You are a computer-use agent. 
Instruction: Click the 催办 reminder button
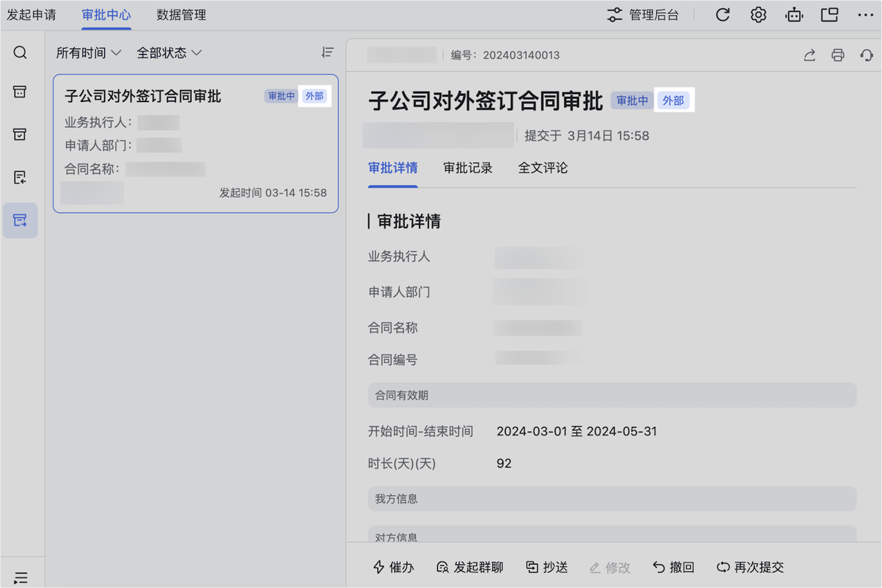click(394, 567)
